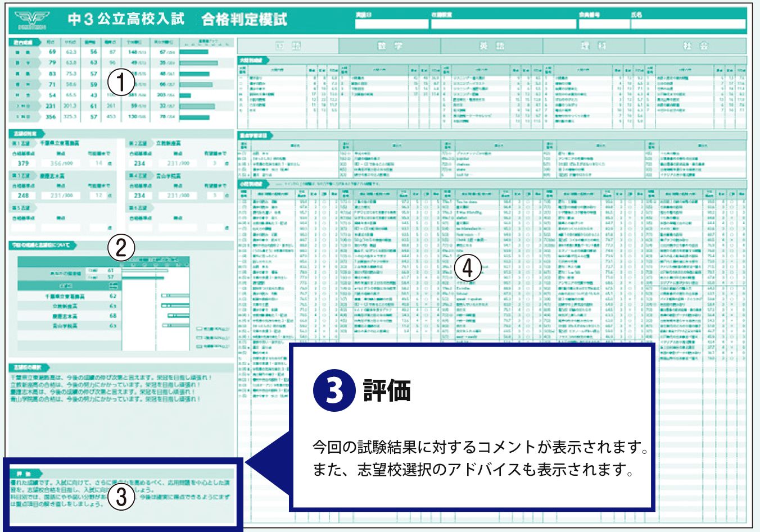
Task: Select the 数学 subject tab
Action: click(x=390, y=46)
